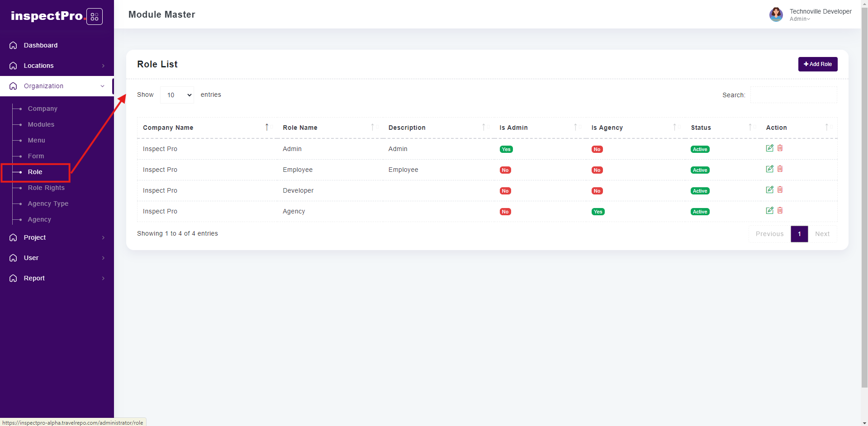Click the Add Role button

[x=817, y=64]
